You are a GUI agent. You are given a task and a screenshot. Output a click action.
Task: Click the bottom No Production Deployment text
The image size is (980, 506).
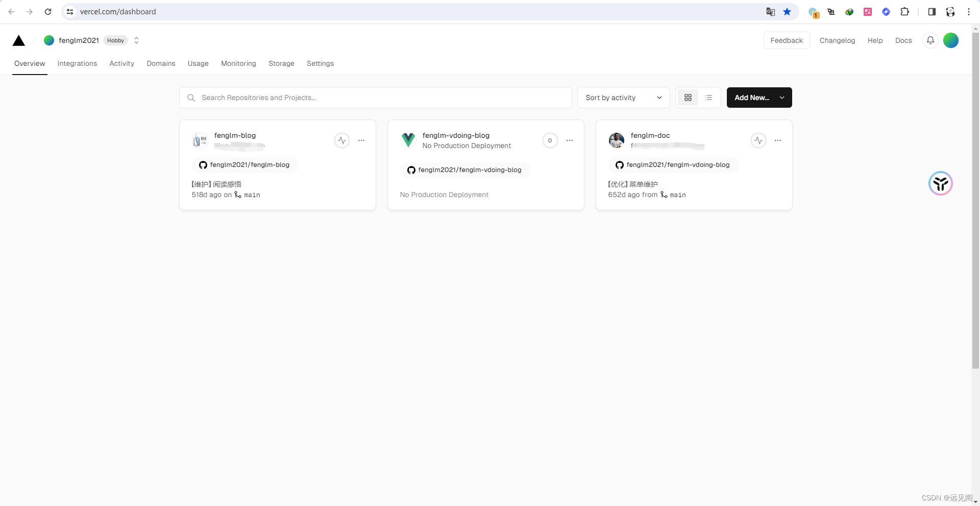tap(444, 195)
